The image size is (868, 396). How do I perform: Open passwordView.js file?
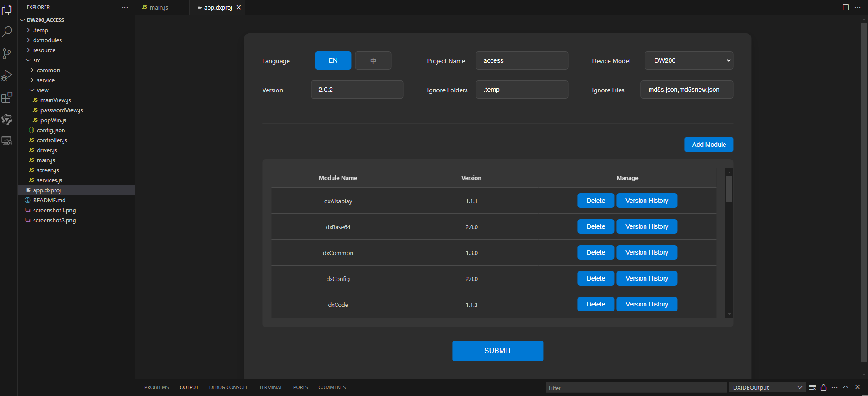(x=76, y=110)
